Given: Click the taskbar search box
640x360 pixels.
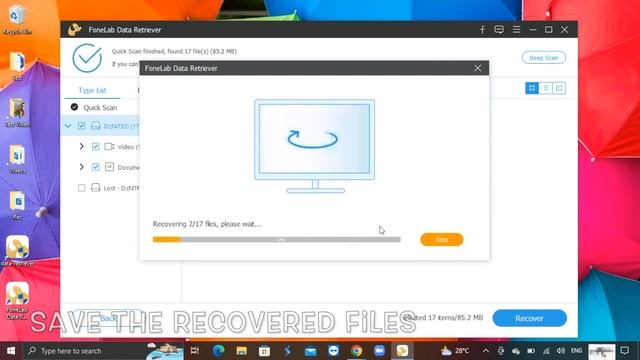Looking at the screenshot, I should [104, 351].
